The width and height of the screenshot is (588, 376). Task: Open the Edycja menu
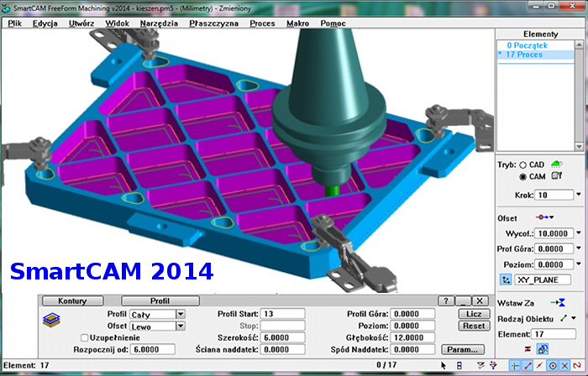point(45,23)
